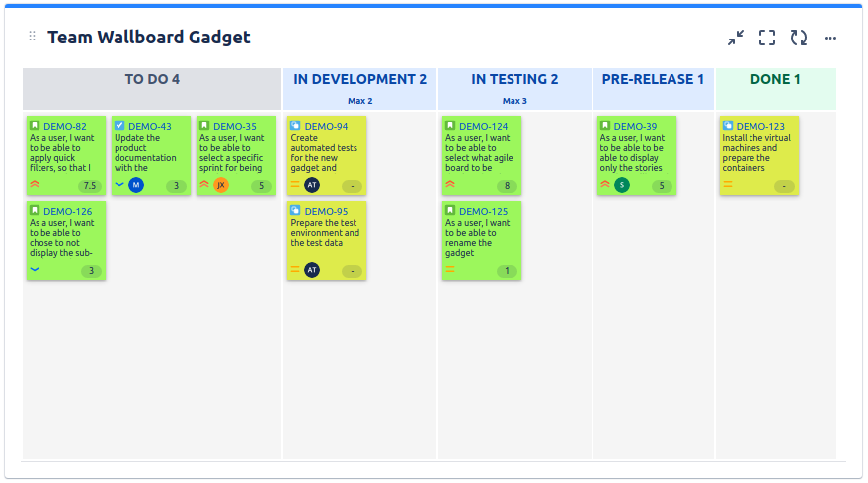The image size is (868, 483).
Task: Click the low priority chevron on DEMO-126
Action: [x=35, y=270]
